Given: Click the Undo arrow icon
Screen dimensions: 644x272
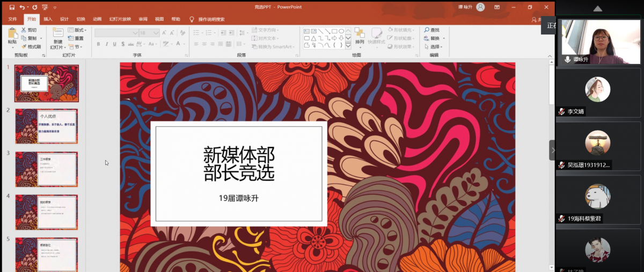Looking at the screenshot, I should click(23, 8).
